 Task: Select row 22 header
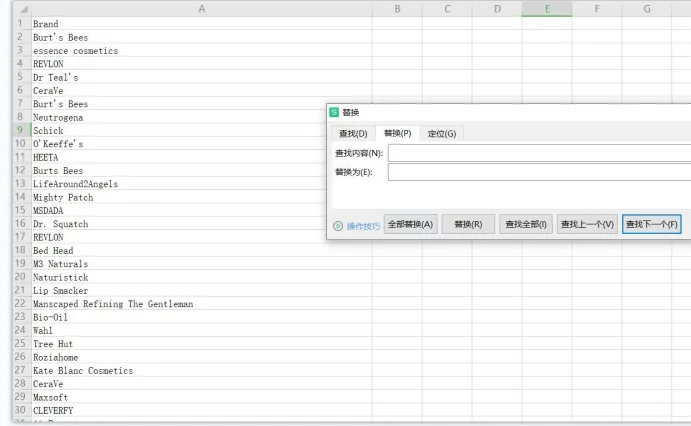click(x=20, y=304)
